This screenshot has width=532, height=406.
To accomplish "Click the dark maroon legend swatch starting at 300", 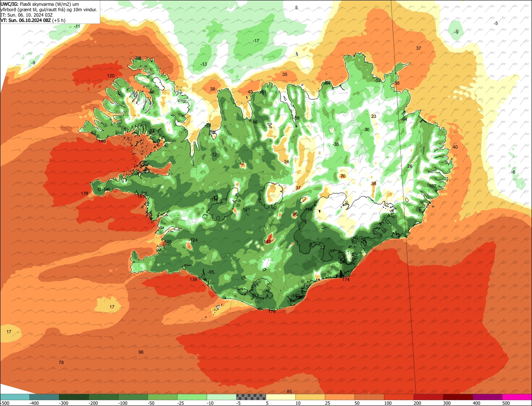I will 458,397.
